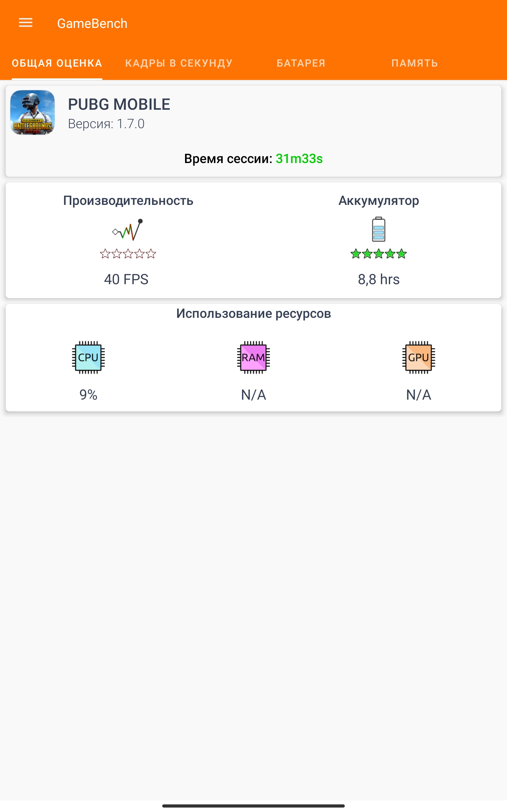Viewport: 507px width, 812px height.
Task: Tap the GPU chip icon
Action: pos(419,357)
